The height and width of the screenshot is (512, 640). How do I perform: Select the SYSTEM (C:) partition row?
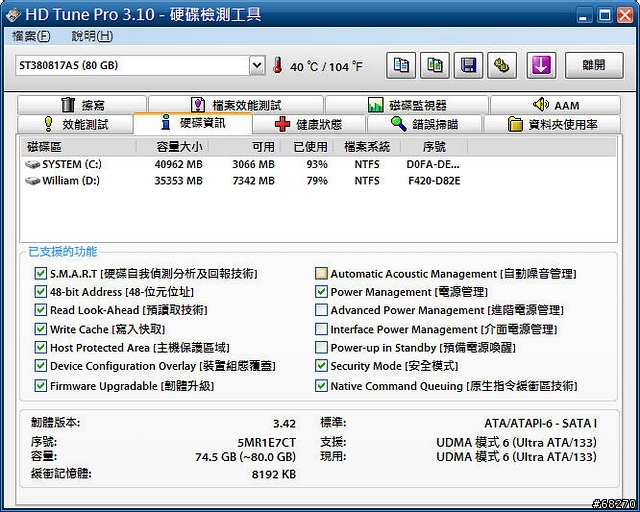(x=318, y=165)
